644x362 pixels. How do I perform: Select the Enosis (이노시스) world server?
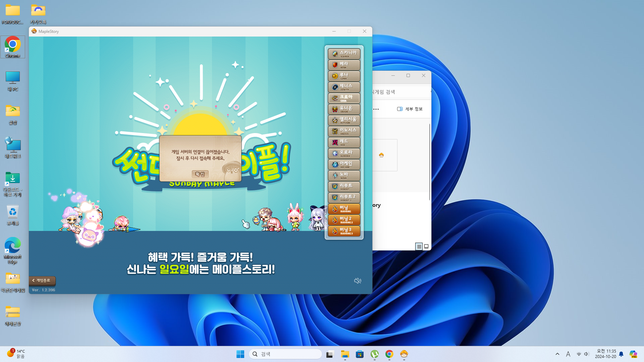pyautogui.click(x=344, y=131)
